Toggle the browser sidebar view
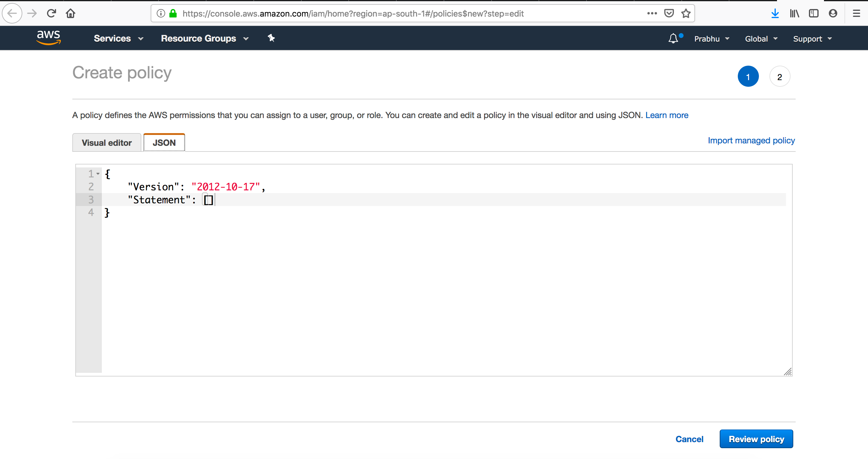Screen dimensions: 868x459 [x=813, y=14]
